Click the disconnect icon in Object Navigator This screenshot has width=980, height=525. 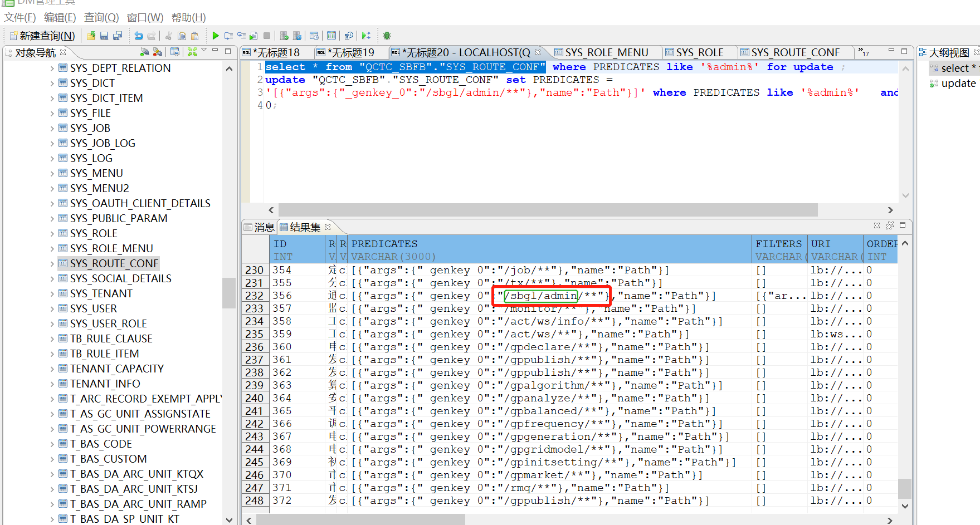pyautogui.click(x=158, y=52)
